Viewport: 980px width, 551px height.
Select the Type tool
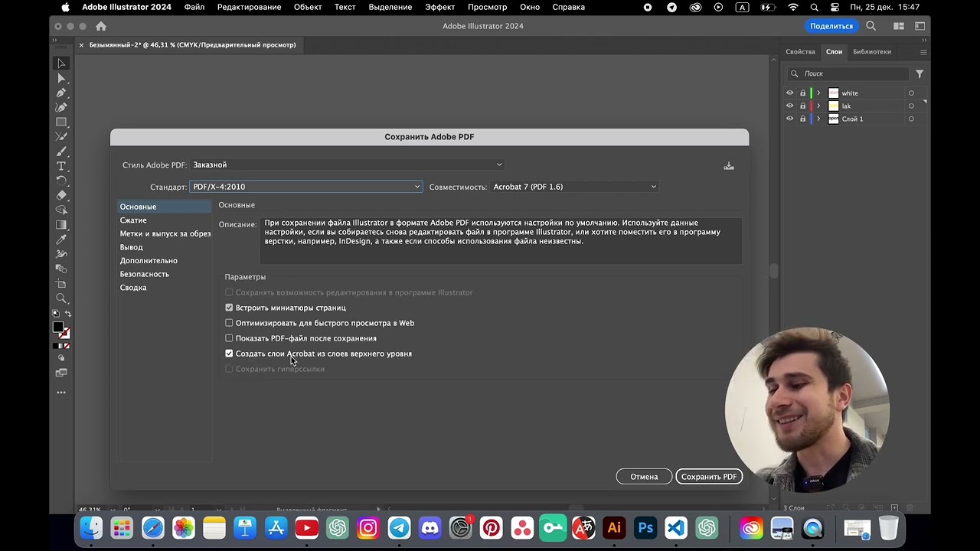61,166
